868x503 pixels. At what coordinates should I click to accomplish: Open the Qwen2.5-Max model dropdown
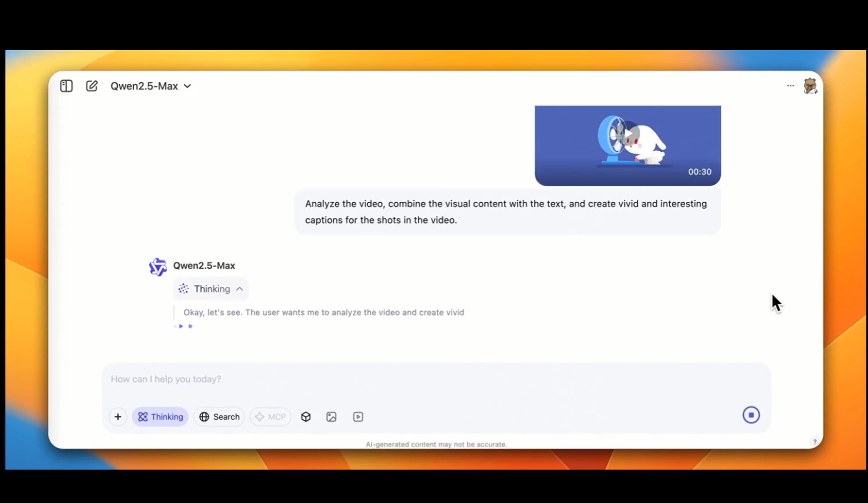pyautogui.click(x=151, y=86)
